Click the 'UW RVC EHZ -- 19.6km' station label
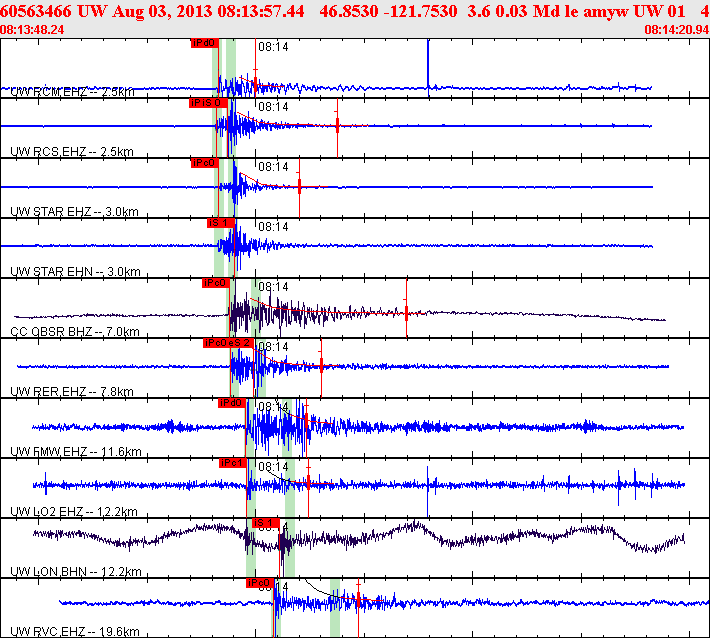Image resolution: width=710 pixels, height=638 pixels. tap(75, 632)
